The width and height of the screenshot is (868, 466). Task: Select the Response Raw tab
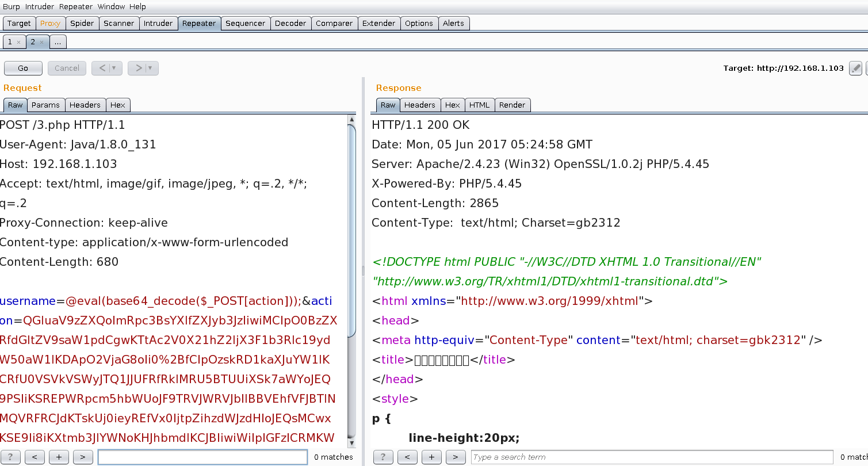[388, 105]
